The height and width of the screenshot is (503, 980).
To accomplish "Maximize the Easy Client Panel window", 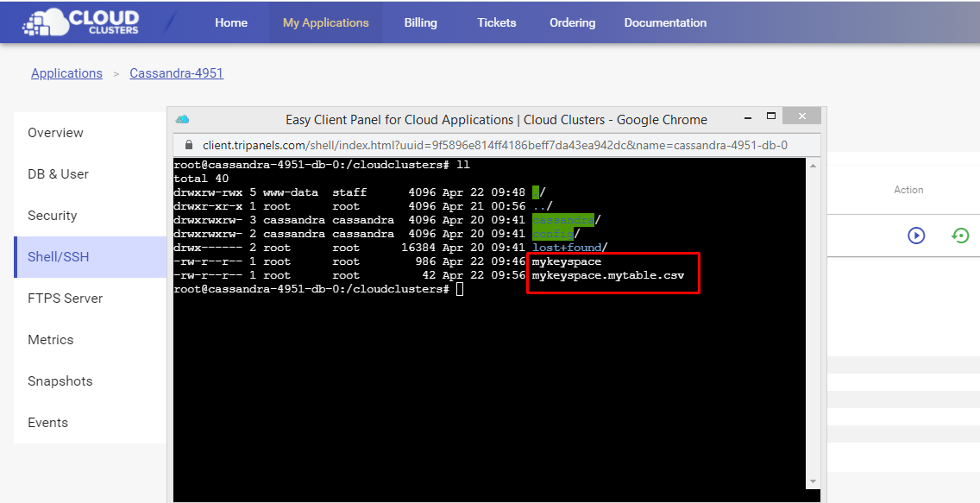I will (x=771, y=116).
